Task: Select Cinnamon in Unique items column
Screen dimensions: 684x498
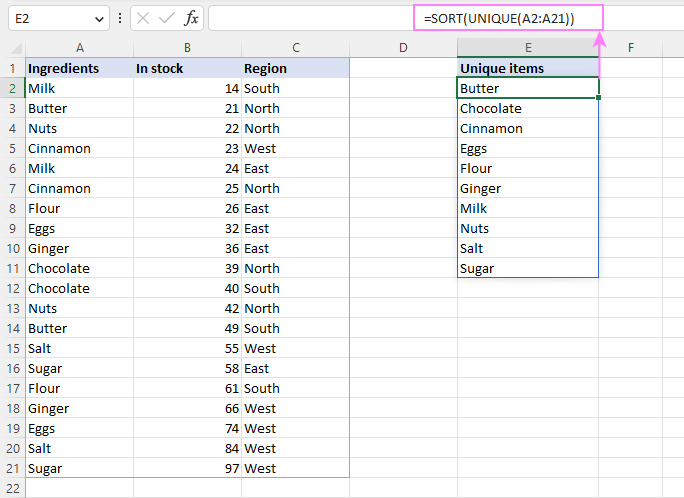Action: click(528, 128)
